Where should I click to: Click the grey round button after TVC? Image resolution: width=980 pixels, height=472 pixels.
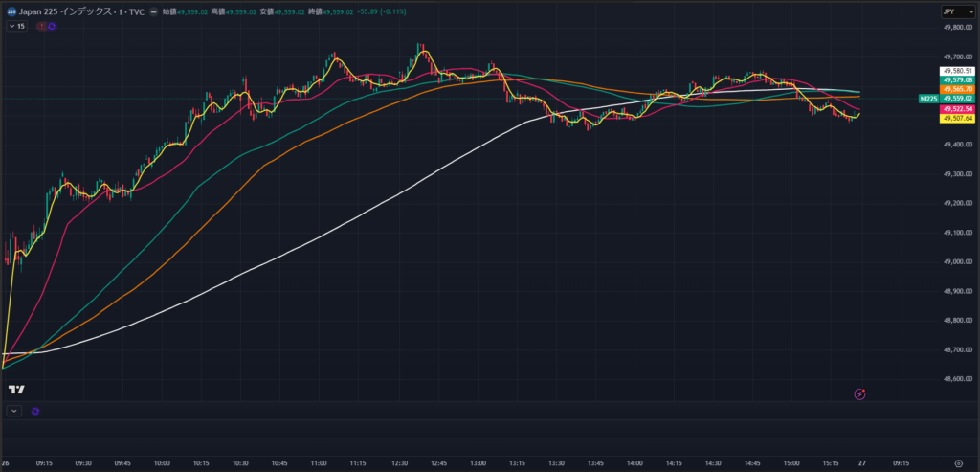tap(153, 11)
